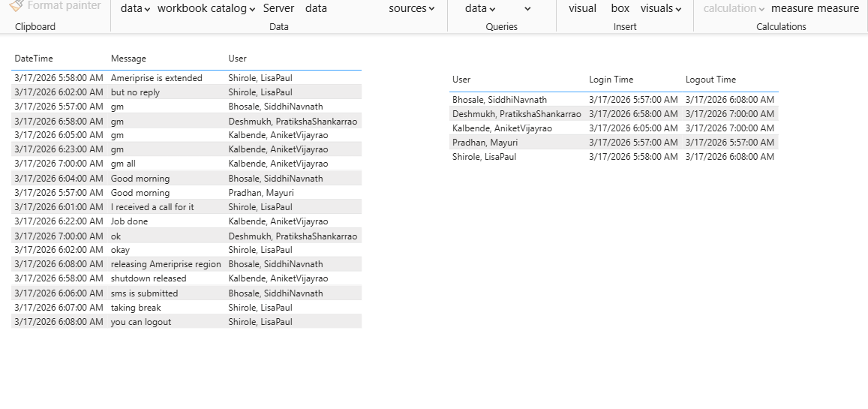Select the 'Good morning' message in Pradhan, Mayuri's row
Image resolution: width=868 pixels, height=409 pixels.
[x=140, y=193]
